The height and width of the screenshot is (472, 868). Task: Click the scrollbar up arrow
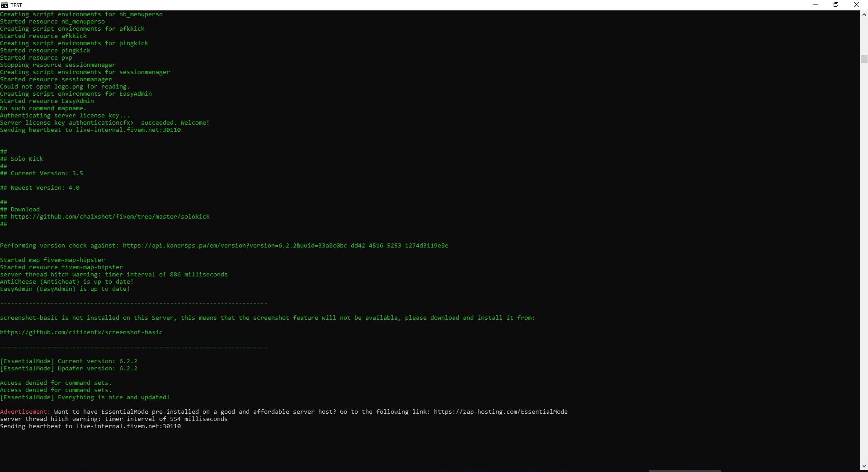[864, 14]
